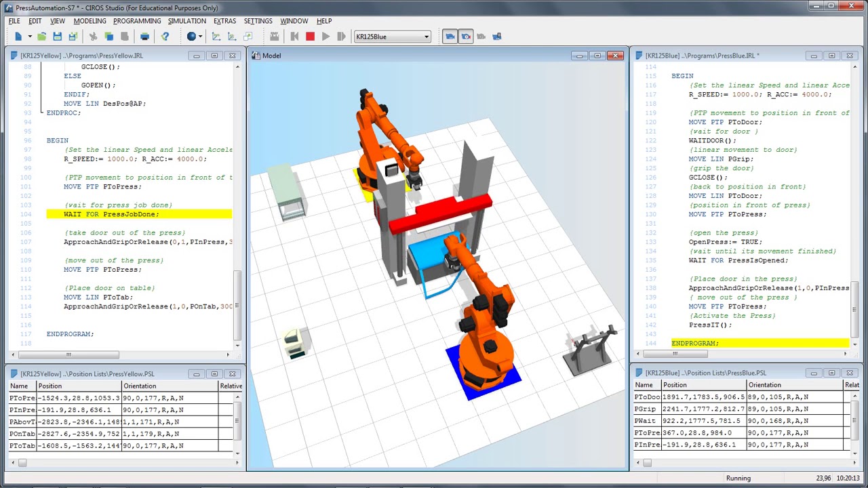Maximize the PressYellow.IRL program window

(214, 56)
